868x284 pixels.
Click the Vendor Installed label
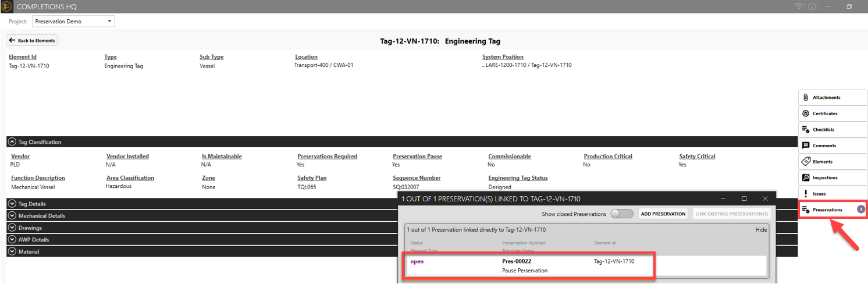127,157
